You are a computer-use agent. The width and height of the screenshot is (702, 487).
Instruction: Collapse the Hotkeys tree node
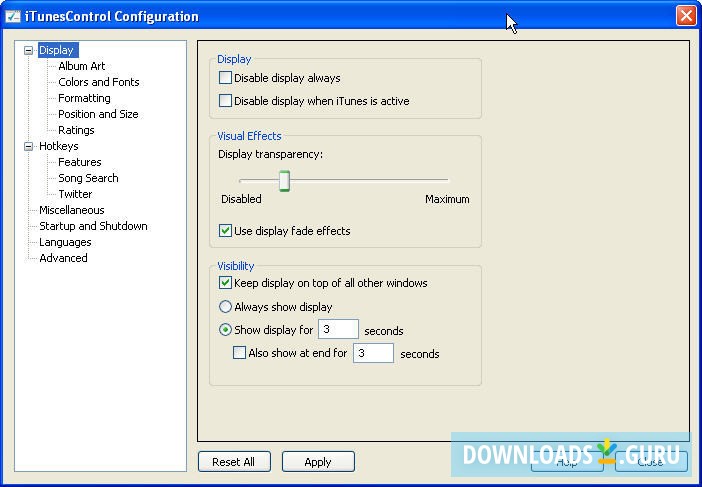(29, 146)
